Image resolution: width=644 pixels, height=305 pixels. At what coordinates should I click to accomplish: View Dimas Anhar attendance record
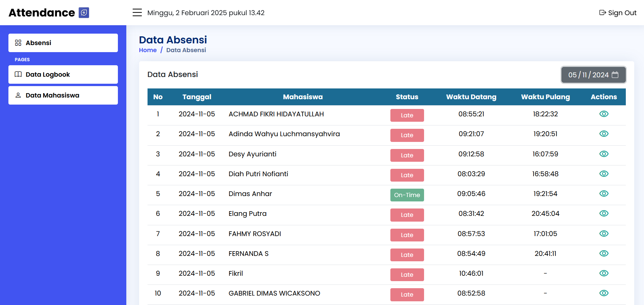604,194
